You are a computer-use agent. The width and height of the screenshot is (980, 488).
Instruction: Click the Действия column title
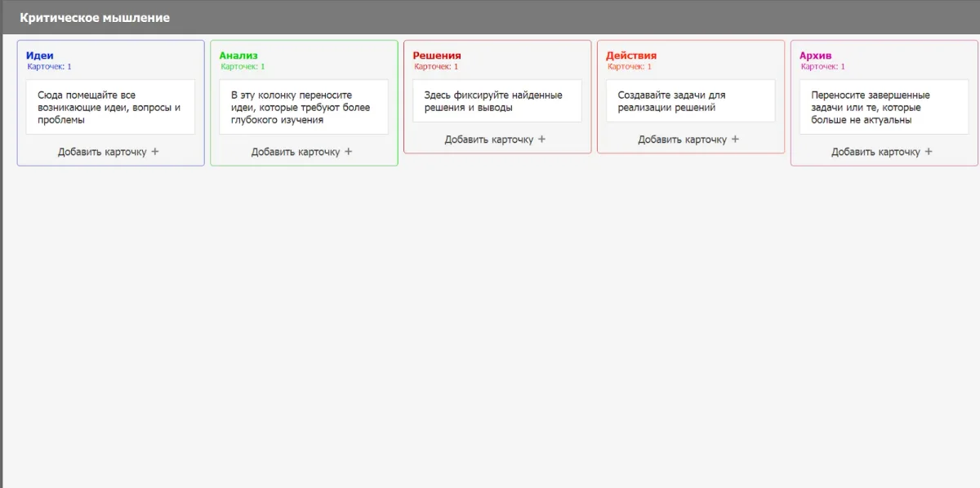tap(631, 55)
